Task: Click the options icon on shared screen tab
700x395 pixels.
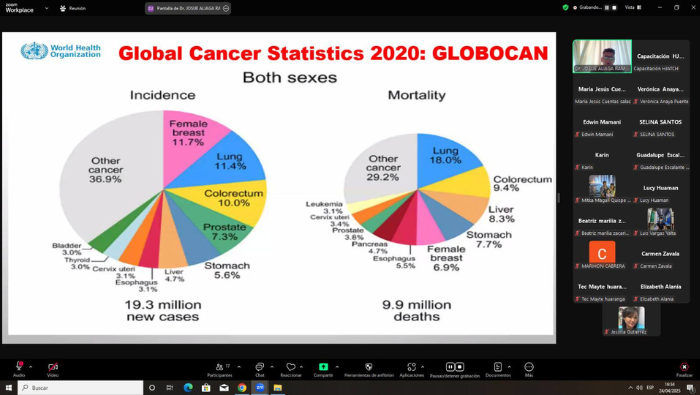Action: pos(226,8)
